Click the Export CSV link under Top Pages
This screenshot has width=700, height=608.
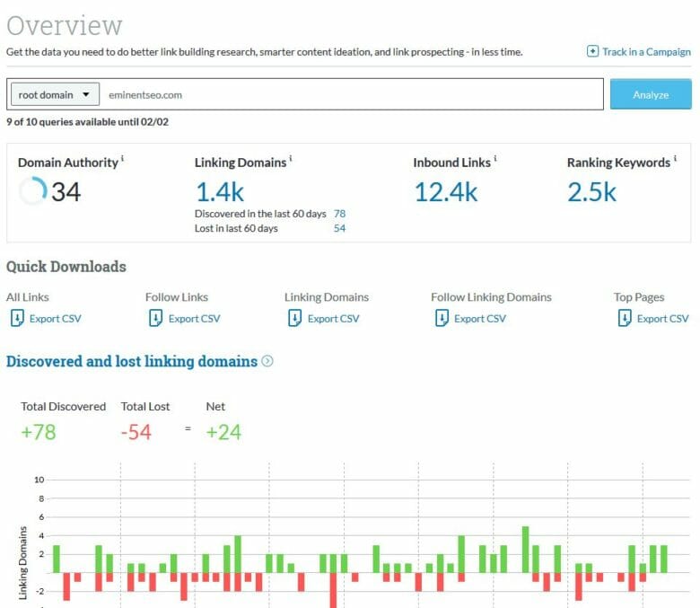click(x=662, y=318)
